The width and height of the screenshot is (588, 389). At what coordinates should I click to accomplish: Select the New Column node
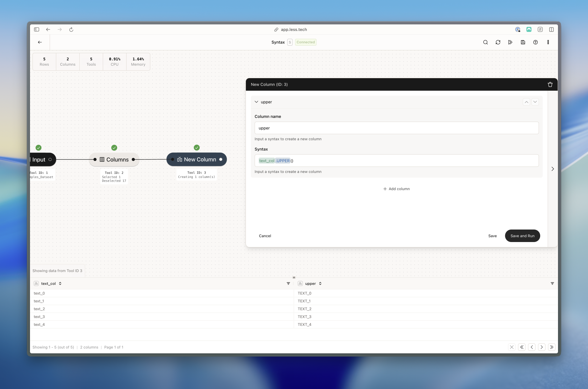point(197,159)
